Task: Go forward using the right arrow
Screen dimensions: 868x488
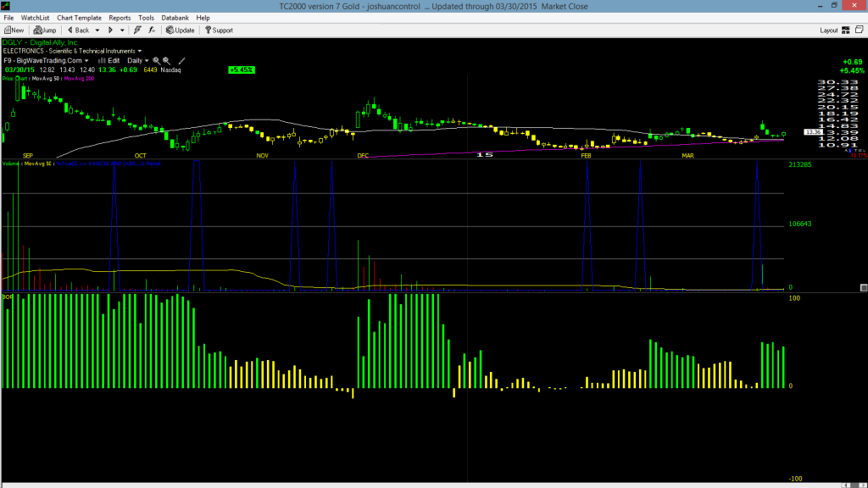Action: [110, 30]
